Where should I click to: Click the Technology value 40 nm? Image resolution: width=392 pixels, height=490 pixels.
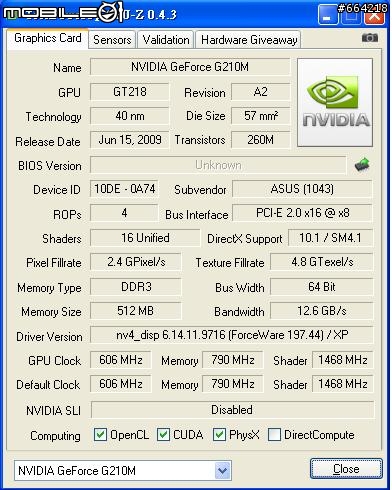[130, 116]
